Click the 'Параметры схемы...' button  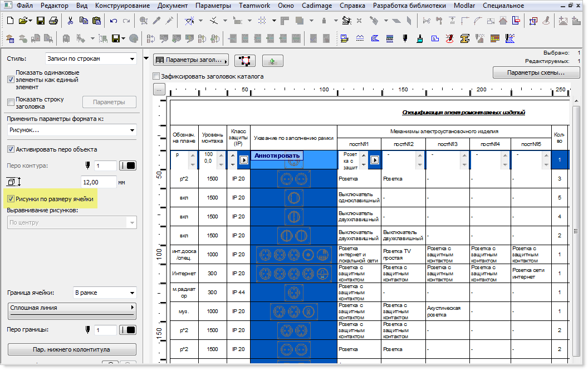tap(536, 73)
